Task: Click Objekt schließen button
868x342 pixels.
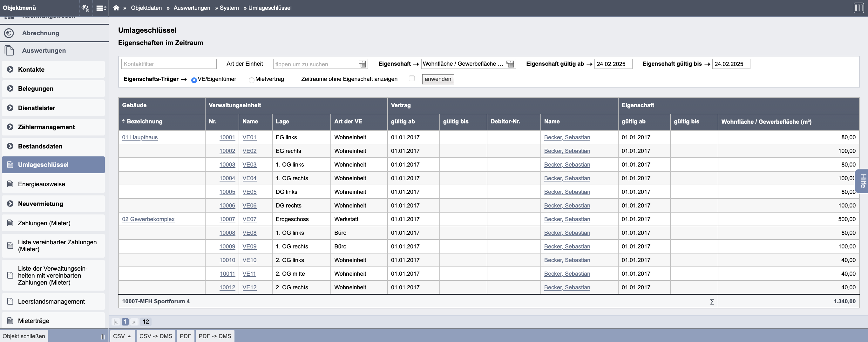Action: 24,336
